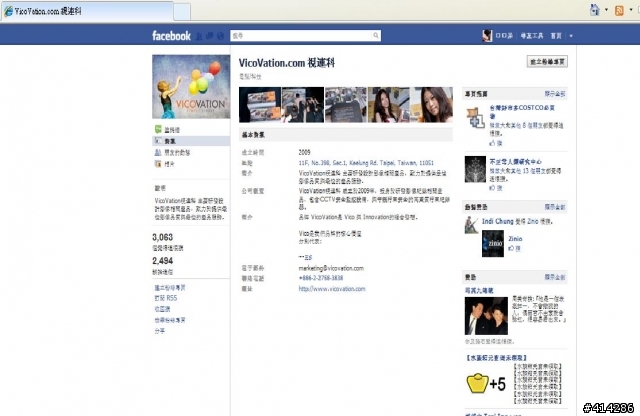
Task: Click the 2,494 count in sidebar
Action: [162, 261]
